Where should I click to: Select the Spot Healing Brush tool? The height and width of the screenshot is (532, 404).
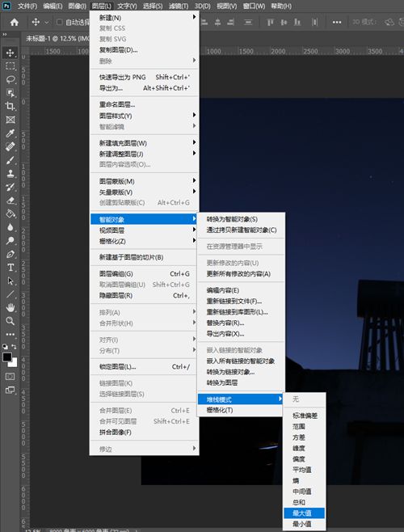click(x=11, y=146)
